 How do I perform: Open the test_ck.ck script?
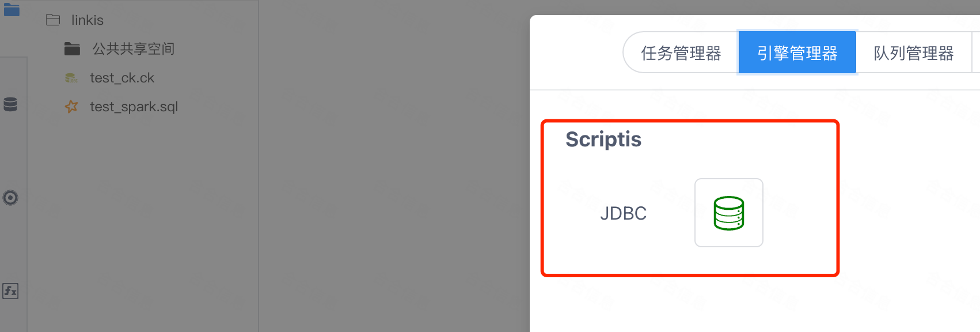[122, 77]
